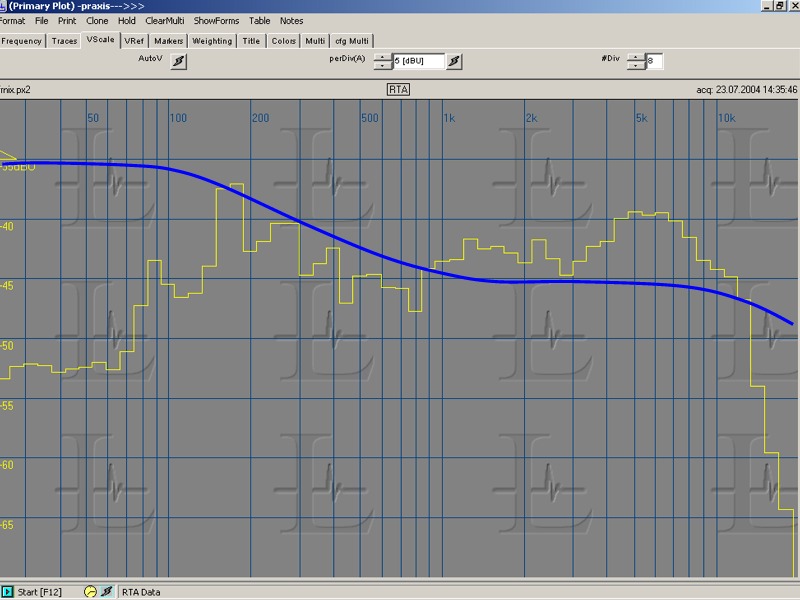
Task: Open the cfg Multi tab
Action: coord(352,41)
